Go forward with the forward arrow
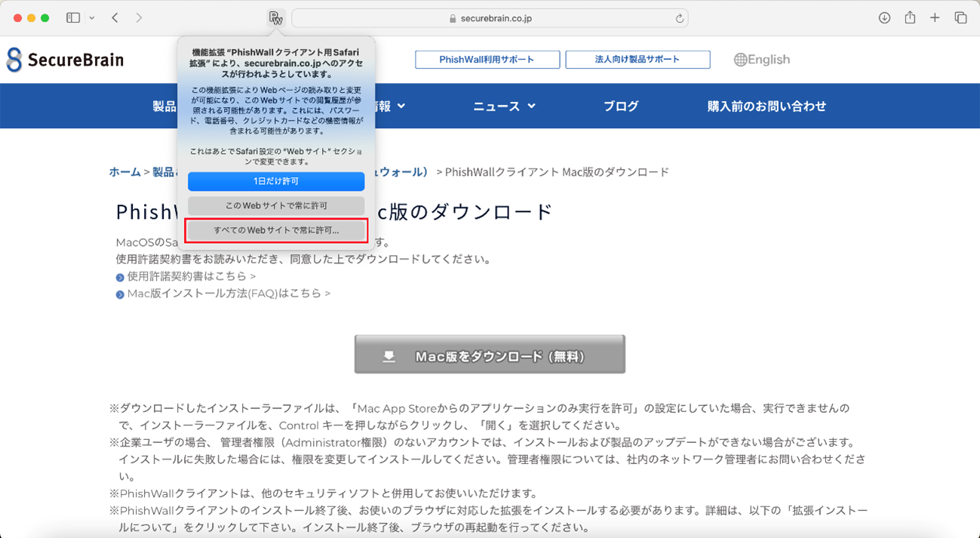Image resolution: width=980 pixels, height=538 pixels. click(139, 17)
